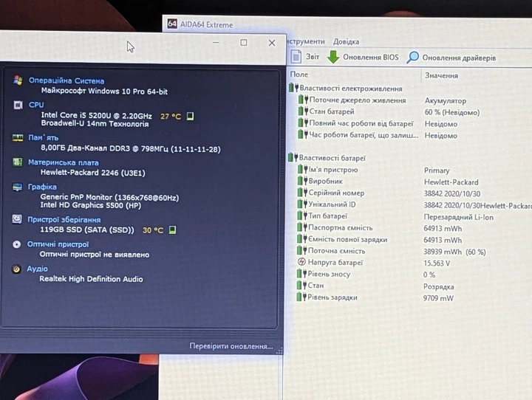Image resolution: width=532 pixels, height=400 pixels.
Task: Click battery icon beside Рівень зносу
Action: 301,273
